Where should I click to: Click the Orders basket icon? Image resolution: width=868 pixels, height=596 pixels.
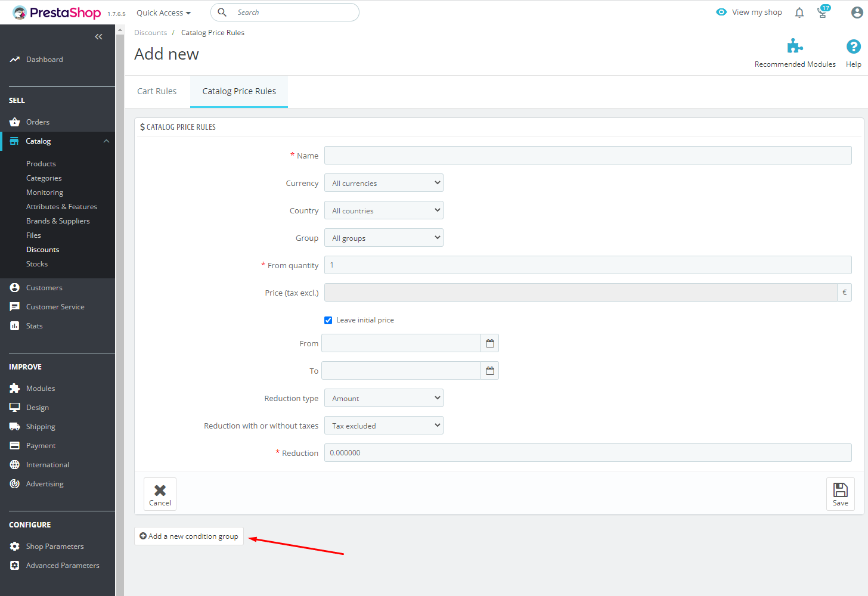point(15,122)
